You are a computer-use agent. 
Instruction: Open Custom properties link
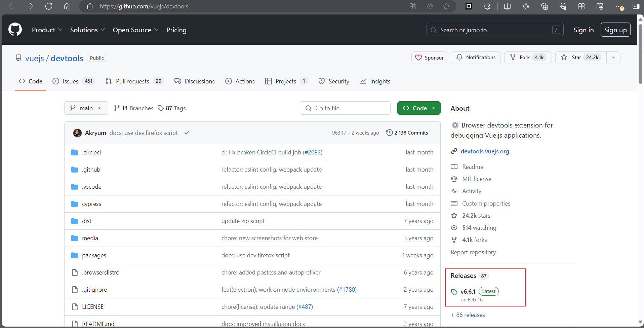(486, 204)
